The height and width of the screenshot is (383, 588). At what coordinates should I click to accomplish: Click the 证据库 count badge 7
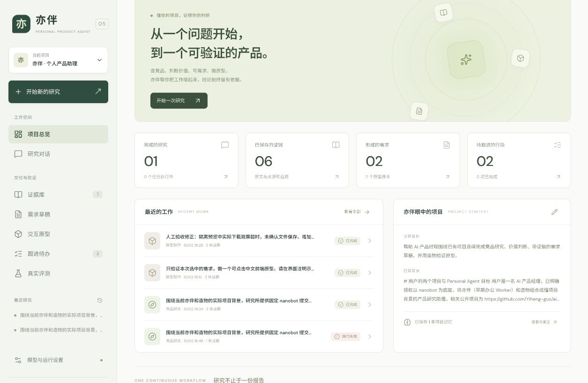[97, 195]
